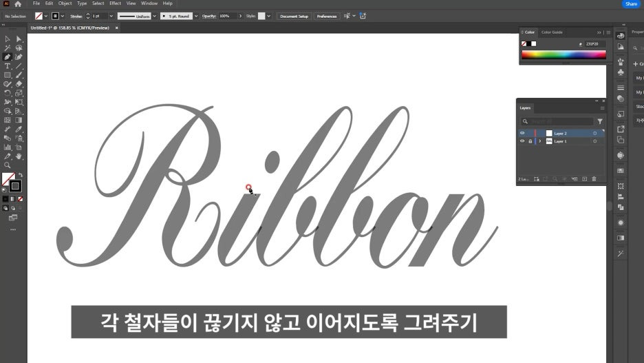
Task: Select the Lasso tool
Action: tap(19, 48)
